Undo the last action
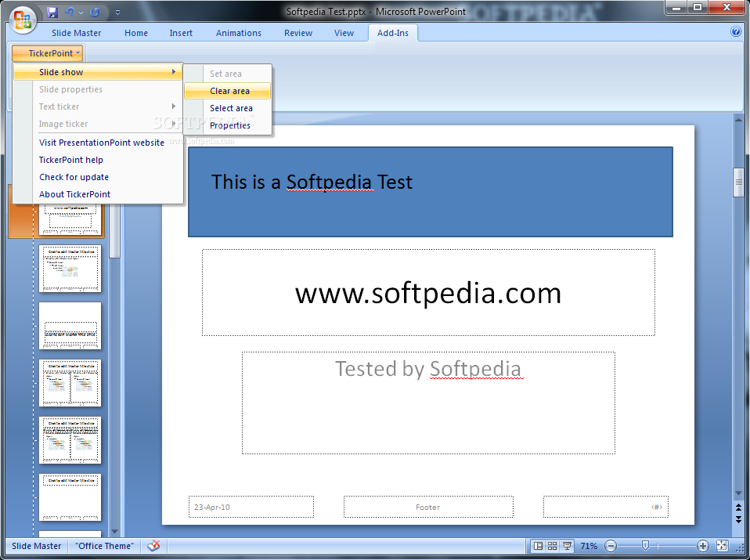The height and width of the screenshot is (560, 750). pyautogui.click(x=70, y=13)
